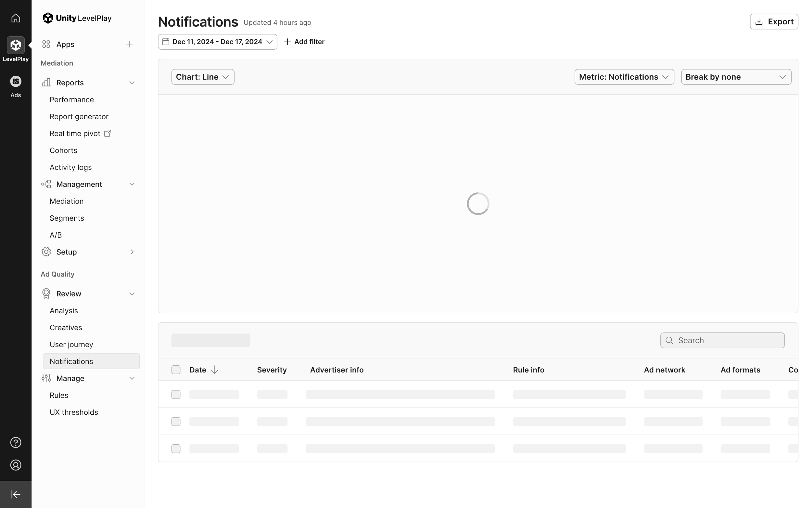Click the plus icon next to Apps

[130, 44]
